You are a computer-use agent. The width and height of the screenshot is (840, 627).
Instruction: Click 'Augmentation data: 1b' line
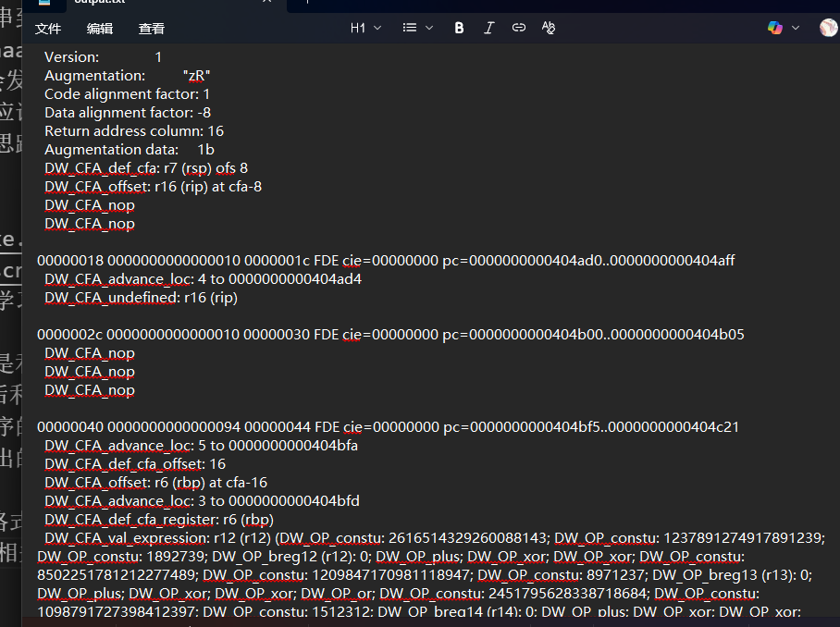tap(130, 150)
